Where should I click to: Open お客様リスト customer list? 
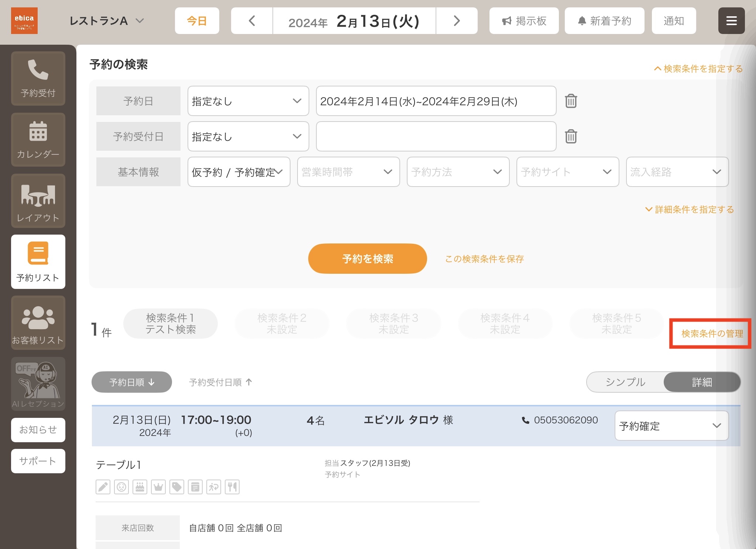tap(38, 323)
